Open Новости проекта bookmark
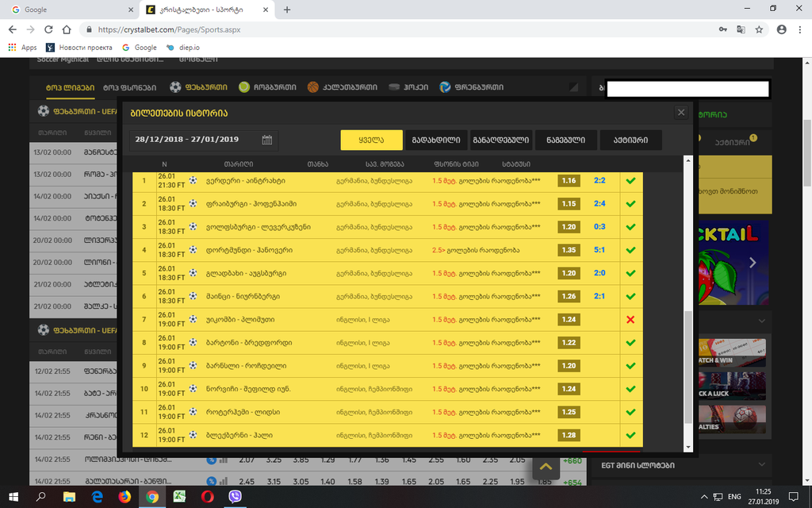 pos(79,47)
